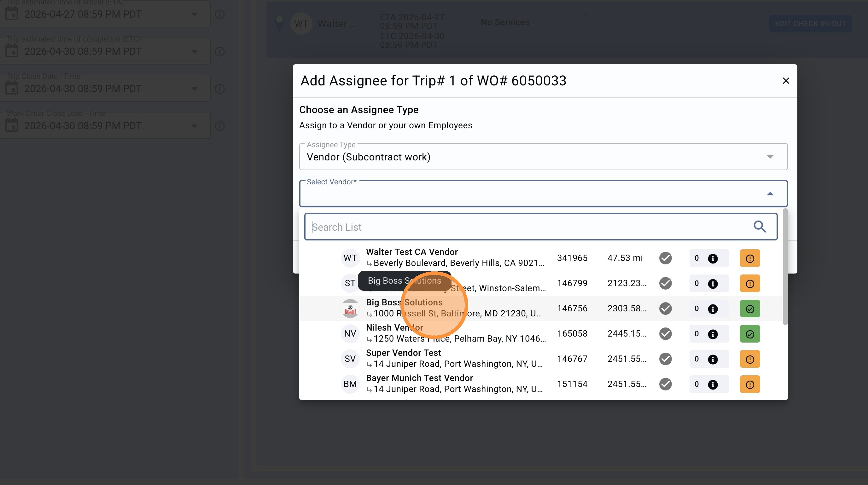Click the search magnifier icon in list

(x=760, y=227)
